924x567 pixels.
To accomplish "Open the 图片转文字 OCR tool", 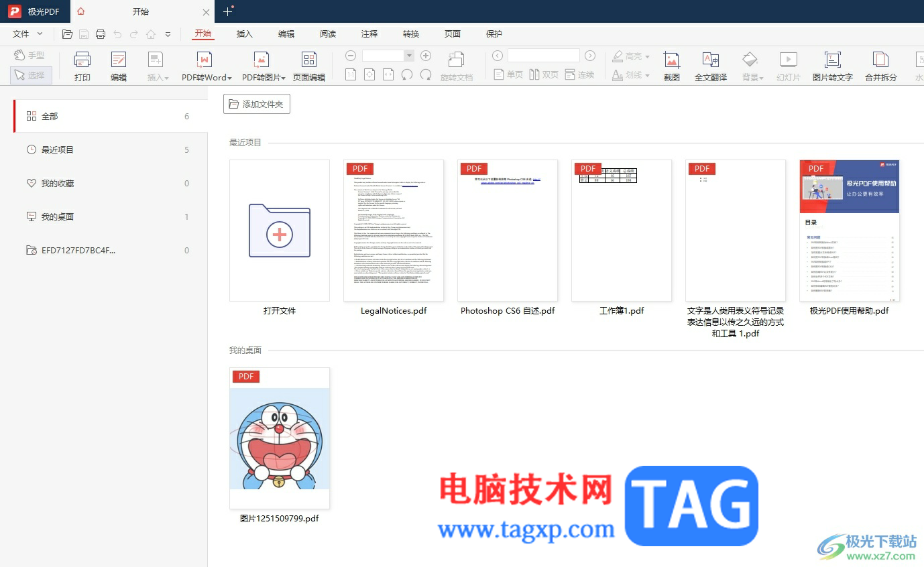I will [x=833, y=66].
